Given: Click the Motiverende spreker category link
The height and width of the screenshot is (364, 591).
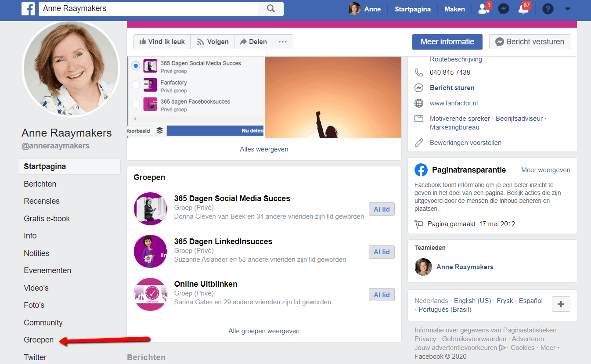Looking at the screenshot, I should click(x=460, y=119).
